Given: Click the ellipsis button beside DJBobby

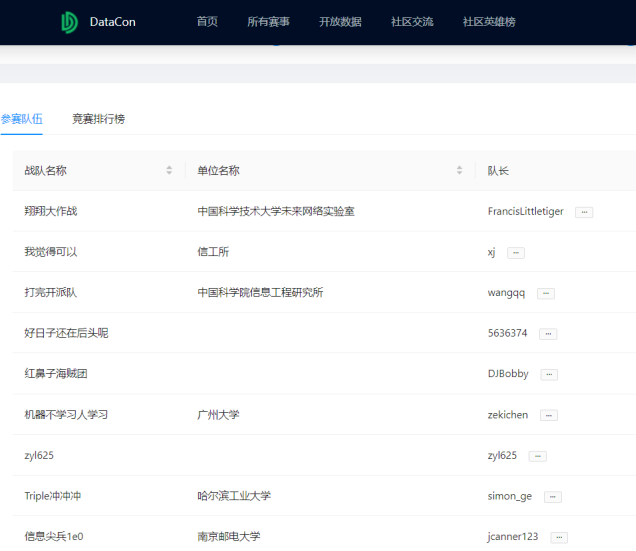Looking at the screenshot, I should [549, 375].
